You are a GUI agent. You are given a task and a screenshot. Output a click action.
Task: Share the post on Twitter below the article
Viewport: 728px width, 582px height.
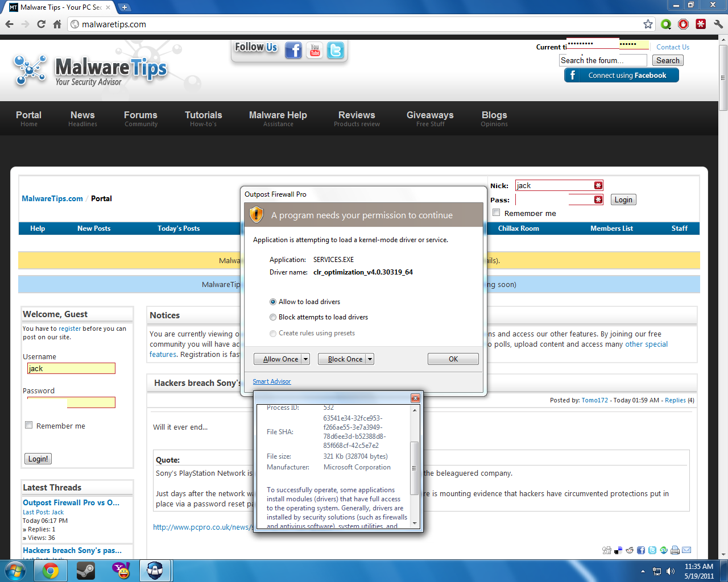(x=652, y=550)
